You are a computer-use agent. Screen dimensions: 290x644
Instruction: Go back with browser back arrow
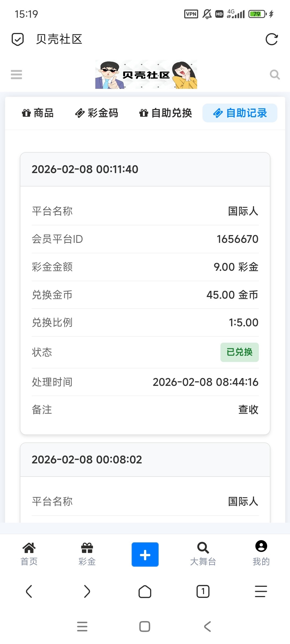(x=29, y=591)
